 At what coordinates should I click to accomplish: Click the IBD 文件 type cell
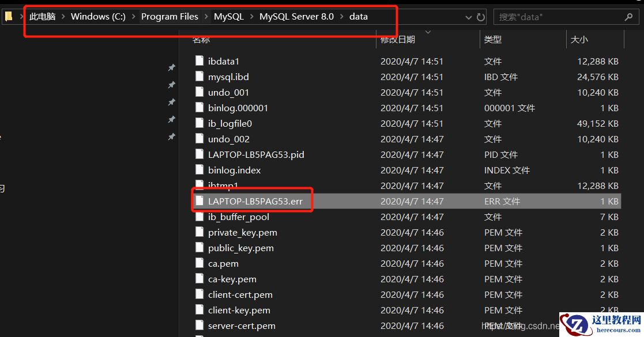[x=500, y=77]
